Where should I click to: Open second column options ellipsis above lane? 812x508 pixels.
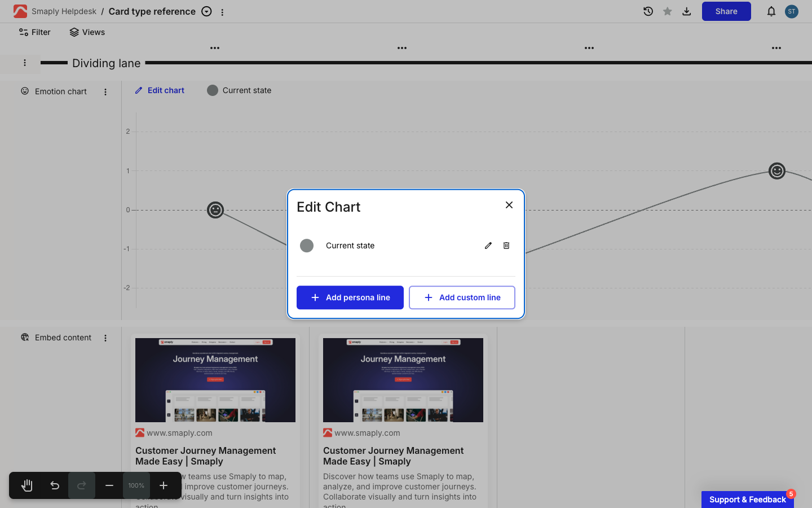point(402,48)
